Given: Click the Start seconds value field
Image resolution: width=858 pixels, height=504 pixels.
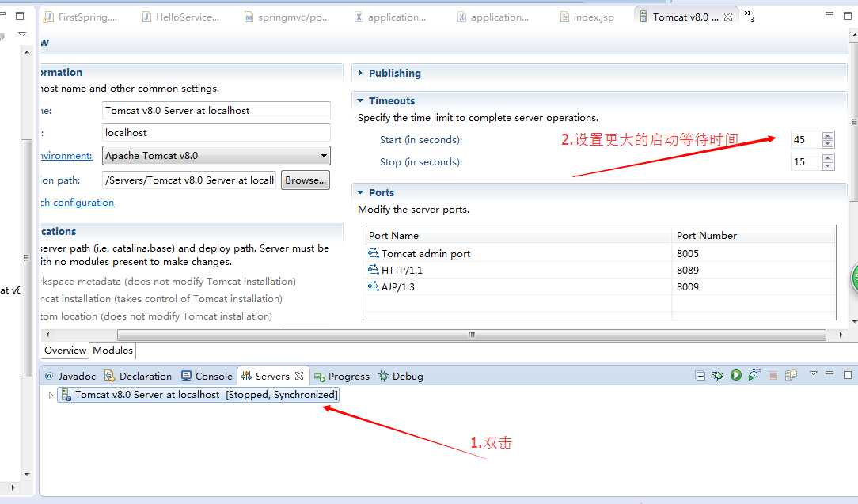Looking at the screenshot, I should (x=807, y=139).
